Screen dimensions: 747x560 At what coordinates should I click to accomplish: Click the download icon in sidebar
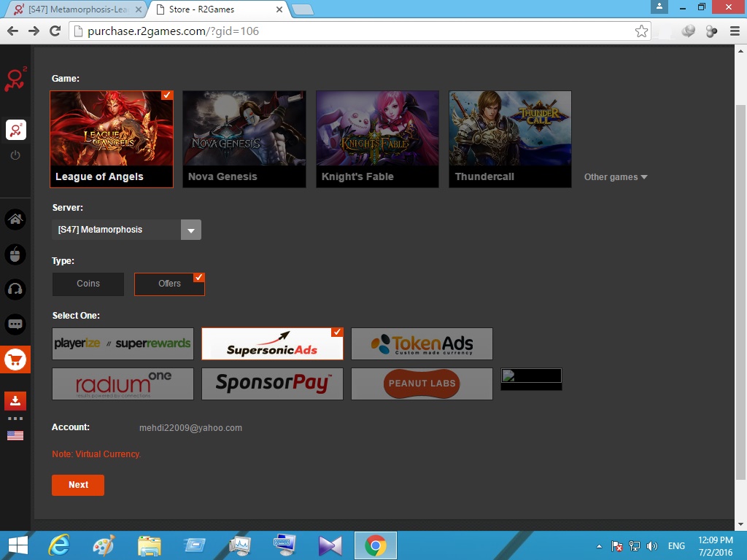[15, 400]
